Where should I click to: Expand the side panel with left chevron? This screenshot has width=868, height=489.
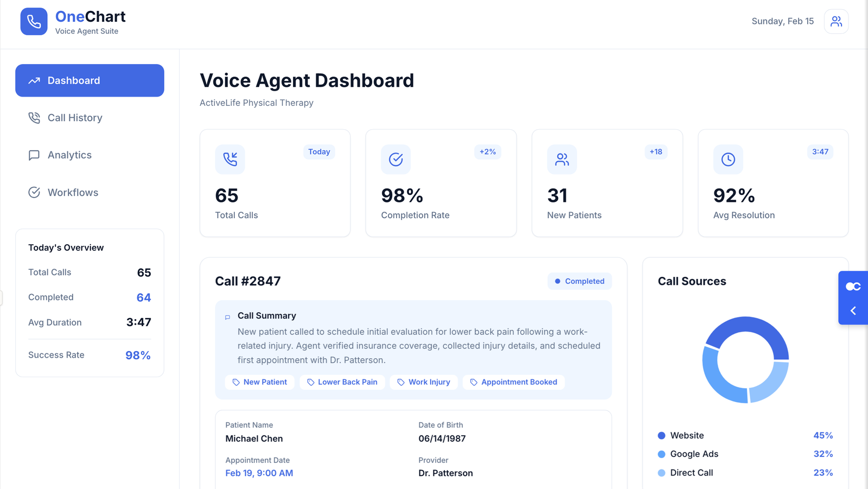[x=853, y=310]
